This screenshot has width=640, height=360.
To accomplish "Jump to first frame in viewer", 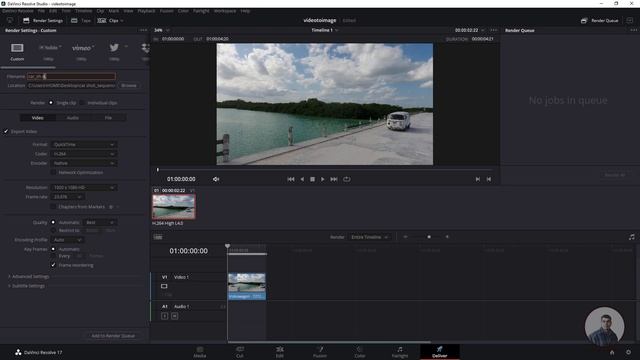I will (x=291, y=179).
